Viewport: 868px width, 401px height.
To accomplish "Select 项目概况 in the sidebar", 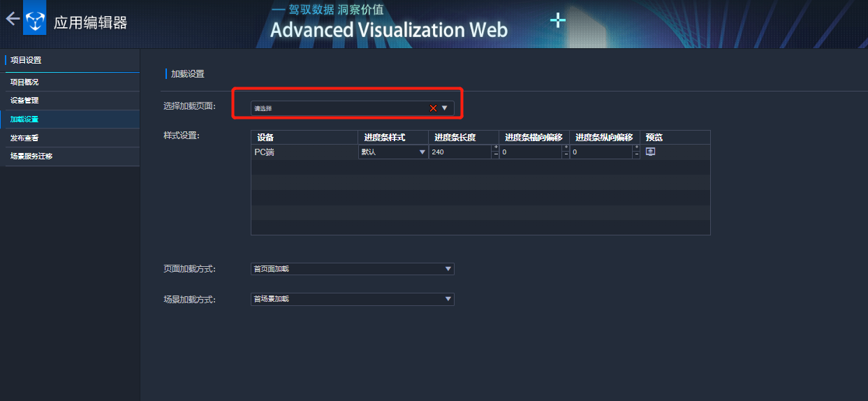I will [70, 82].
